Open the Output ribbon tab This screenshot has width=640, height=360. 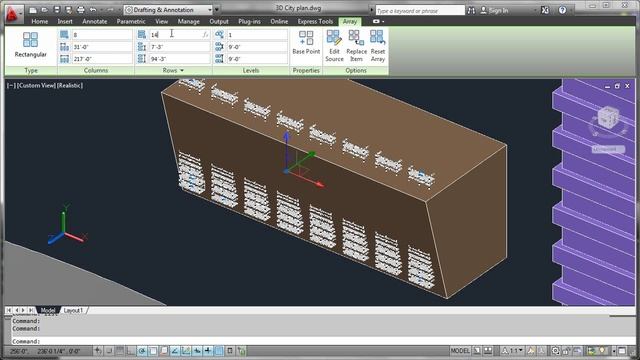tap(219, 21)
